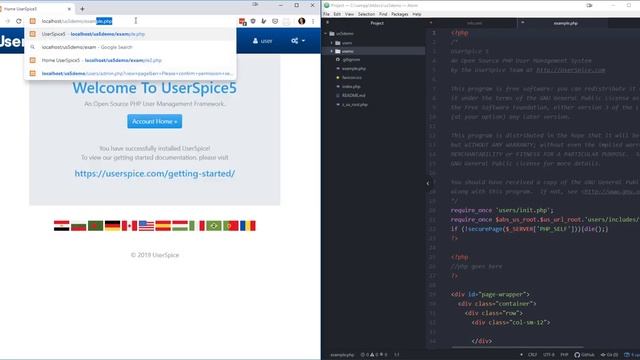
Task: Open the Selection menu in Atom
Action: (366, 14)
